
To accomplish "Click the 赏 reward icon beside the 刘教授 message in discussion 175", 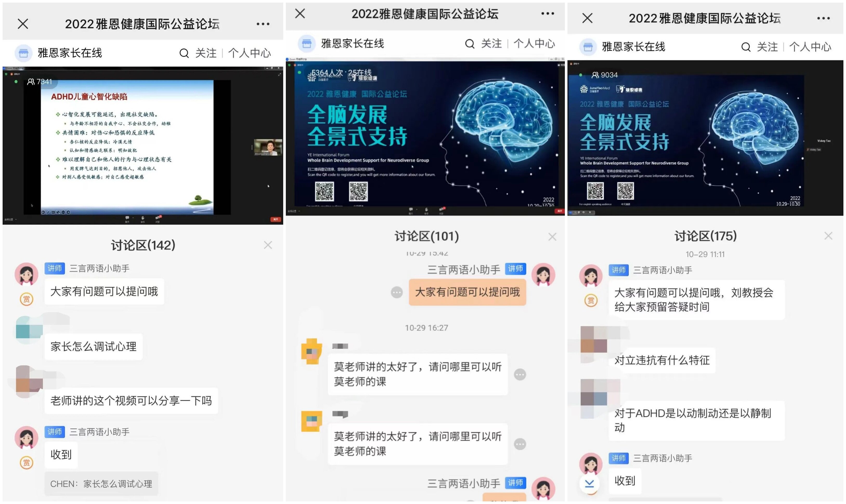I will [x=591, y=301].
